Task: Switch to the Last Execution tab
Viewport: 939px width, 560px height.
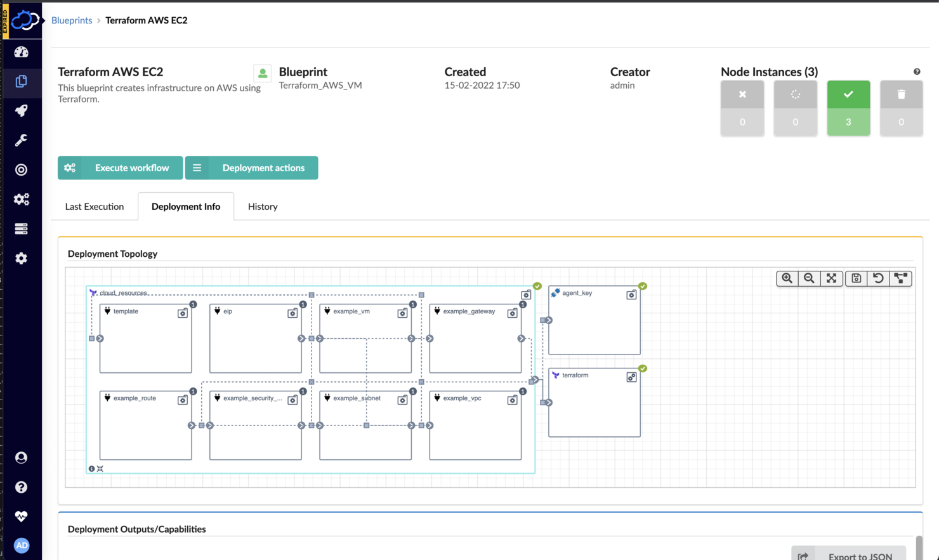Action: pyautogui.click(x=94, y=206)
